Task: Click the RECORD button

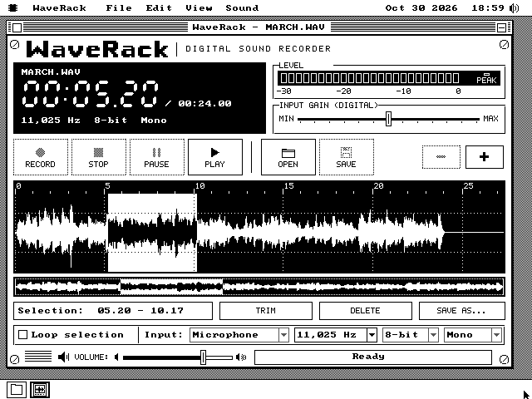Action: point(41,157)
